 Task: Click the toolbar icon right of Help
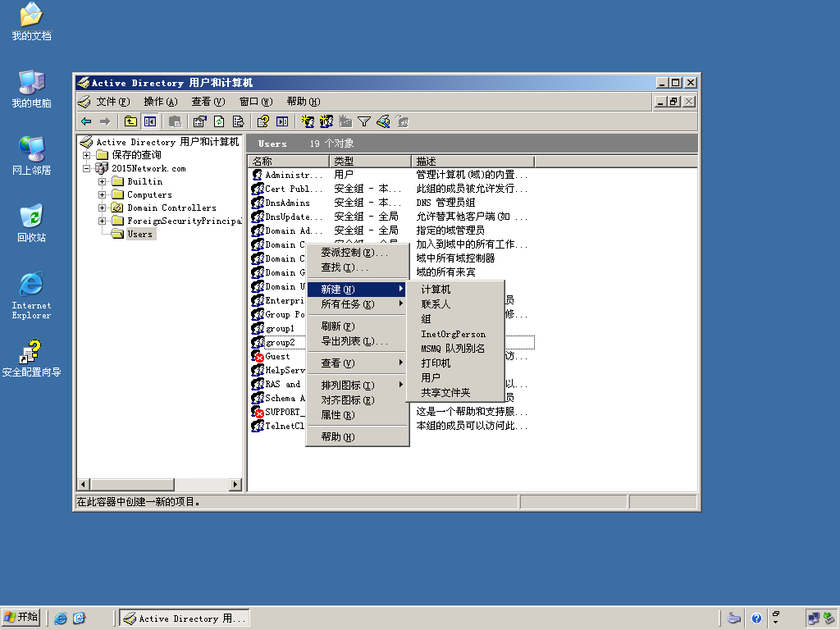pos(282,121)
